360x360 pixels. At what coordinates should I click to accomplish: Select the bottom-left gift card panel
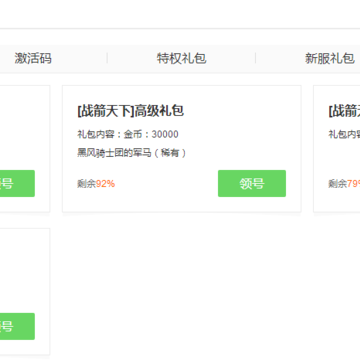tap(25, 292)
